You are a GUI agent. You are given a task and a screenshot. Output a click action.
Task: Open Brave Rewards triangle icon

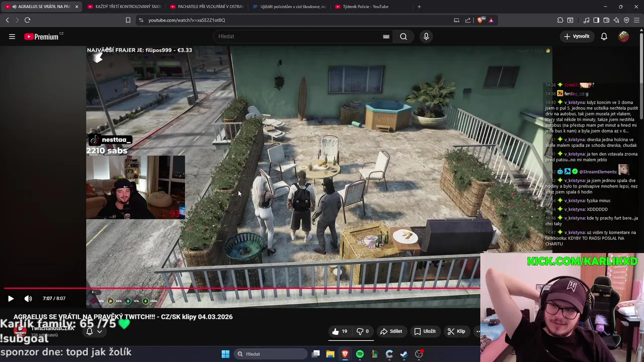coord(491,20)
